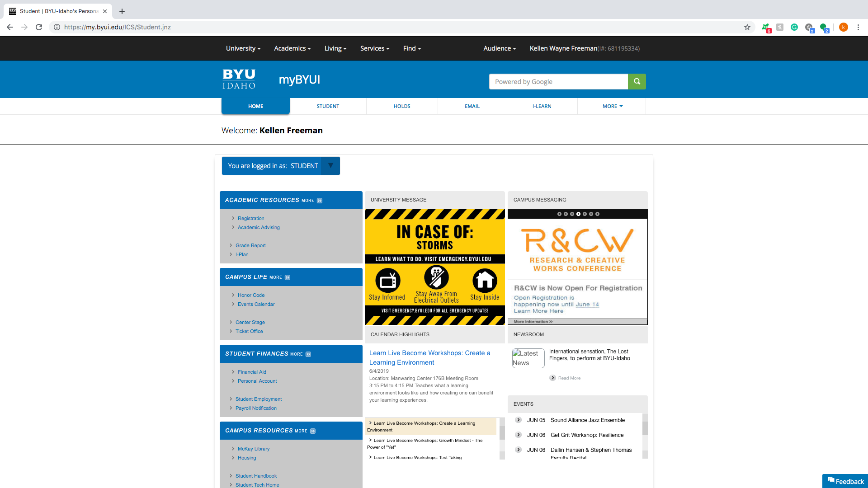Switch to the HOLDS tab
The height and width of the screenshot is (488, 868).
(402, 106)
